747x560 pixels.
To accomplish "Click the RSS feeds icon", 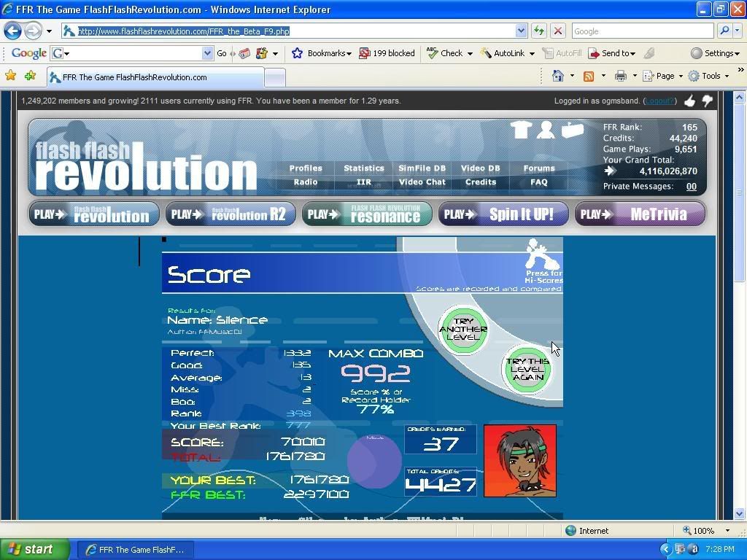I will point(588,76).
